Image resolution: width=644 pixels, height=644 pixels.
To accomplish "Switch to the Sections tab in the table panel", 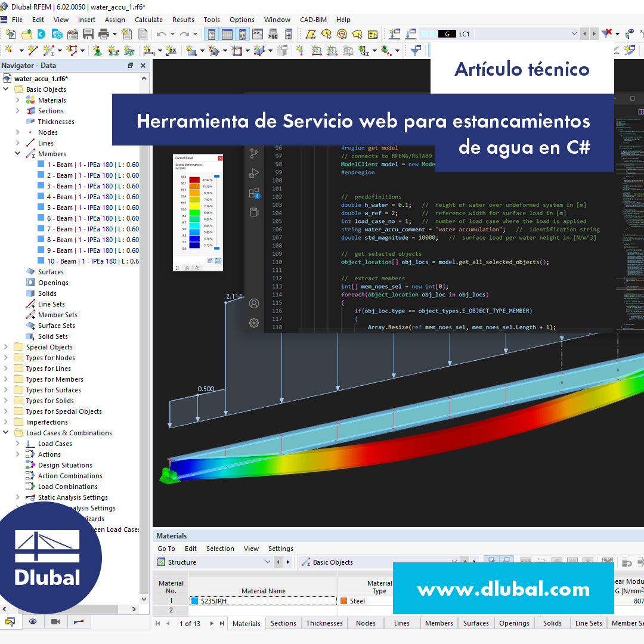I will [283, 623].
